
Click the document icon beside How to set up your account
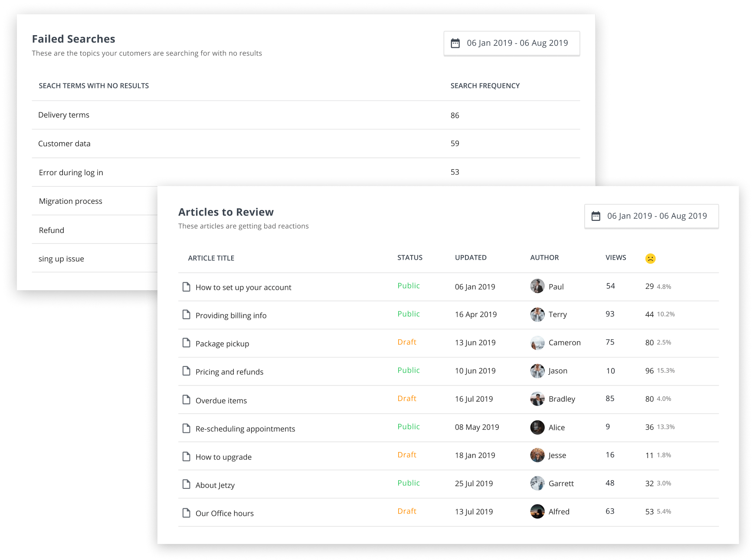pyautogui.click(x=187, y=287)
